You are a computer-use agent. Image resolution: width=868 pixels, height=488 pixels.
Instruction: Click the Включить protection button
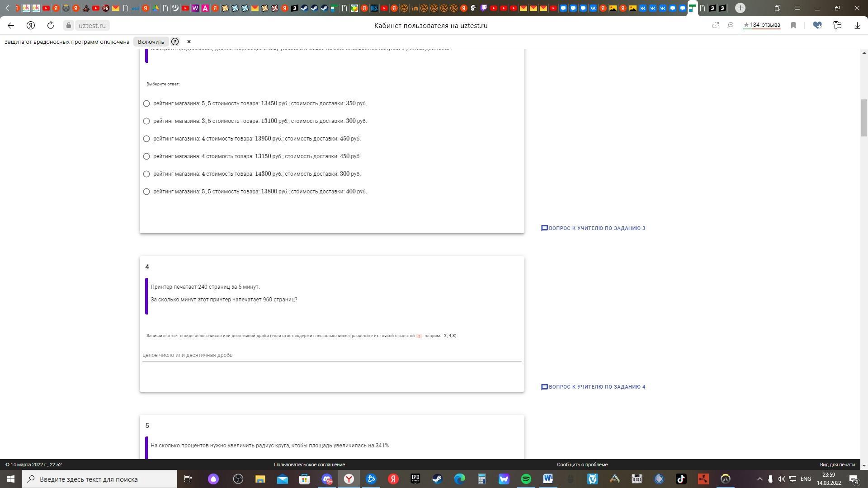[x=151, y=42]
